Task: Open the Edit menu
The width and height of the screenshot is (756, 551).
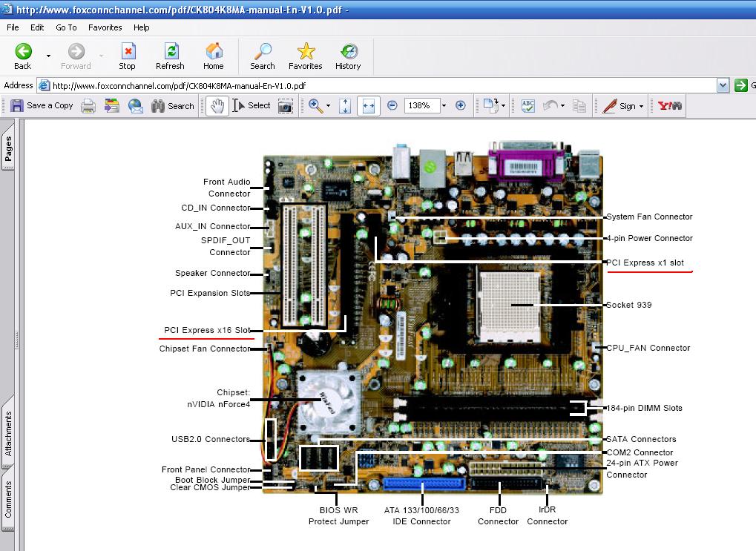Action: [36, 27]
